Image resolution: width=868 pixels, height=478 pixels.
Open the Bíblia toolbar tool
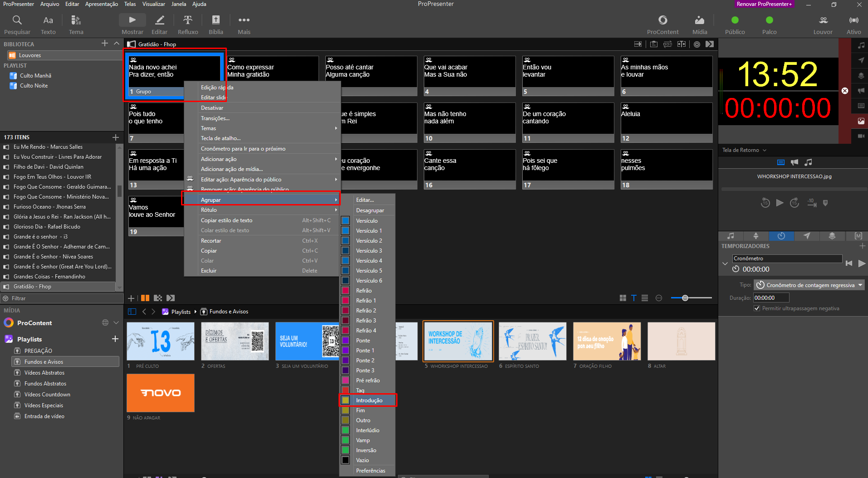(x=216, y=25)
